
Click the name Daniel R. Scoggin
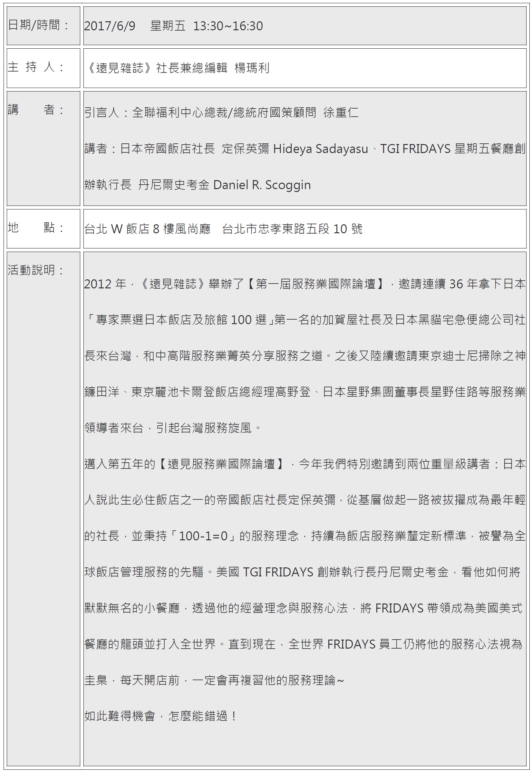262,185
